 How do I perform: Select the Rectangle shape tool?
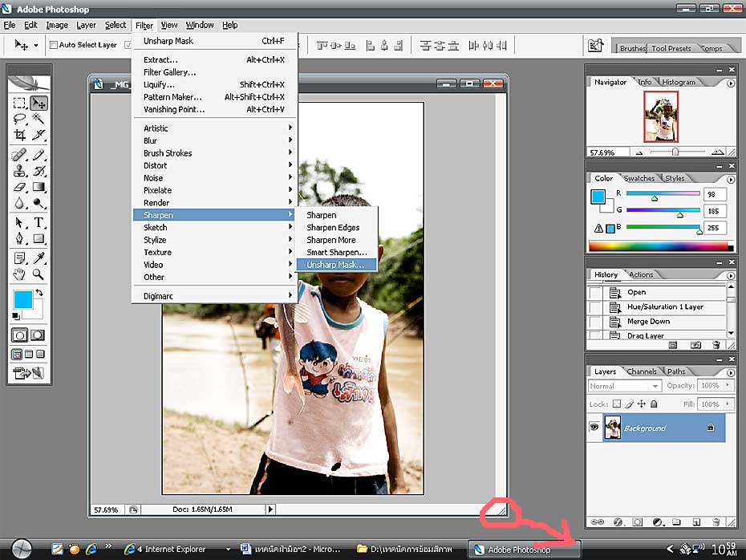point(39,238)
